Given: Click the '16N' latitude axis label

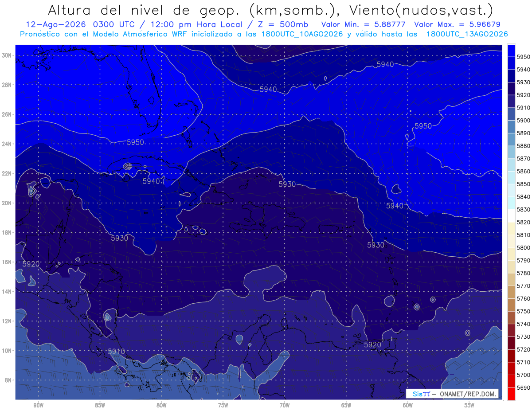Looking at the screenshot, I should click(7, 262).
